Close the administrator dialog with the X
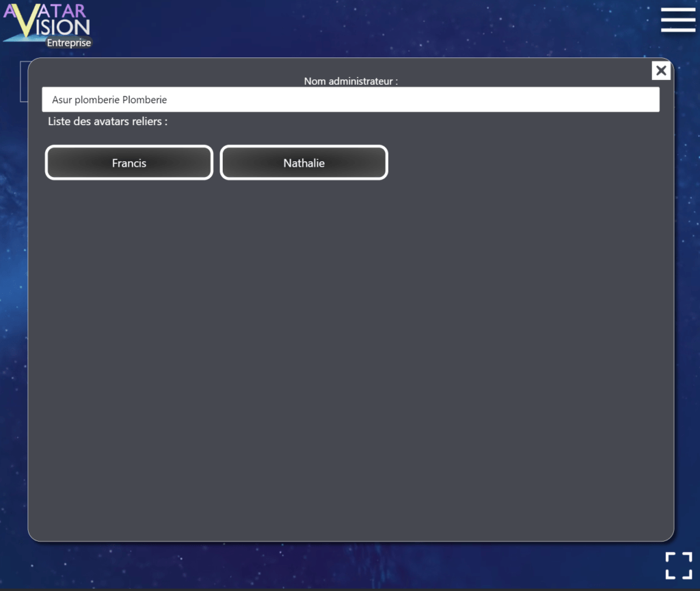 click(660, 70)
